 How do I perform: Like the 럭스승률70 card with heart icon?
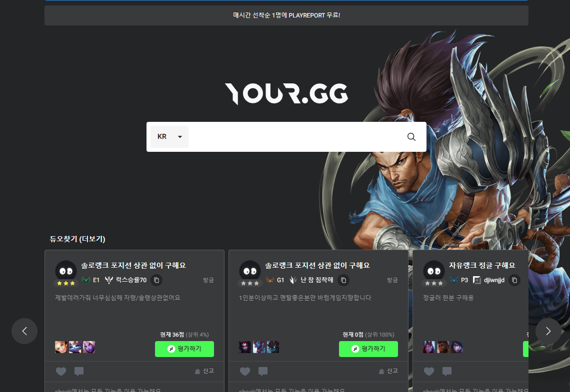61,372
